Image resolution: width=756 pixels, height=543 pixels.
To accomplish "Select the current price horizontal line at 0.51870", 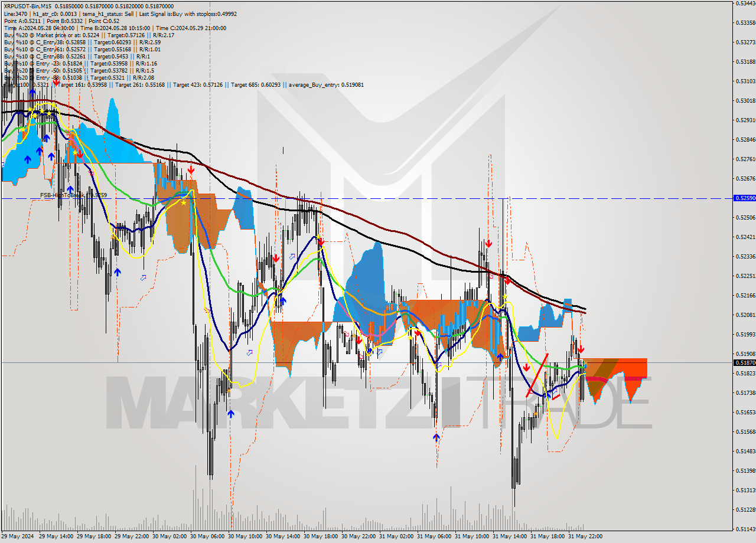I will click(366, 362).
